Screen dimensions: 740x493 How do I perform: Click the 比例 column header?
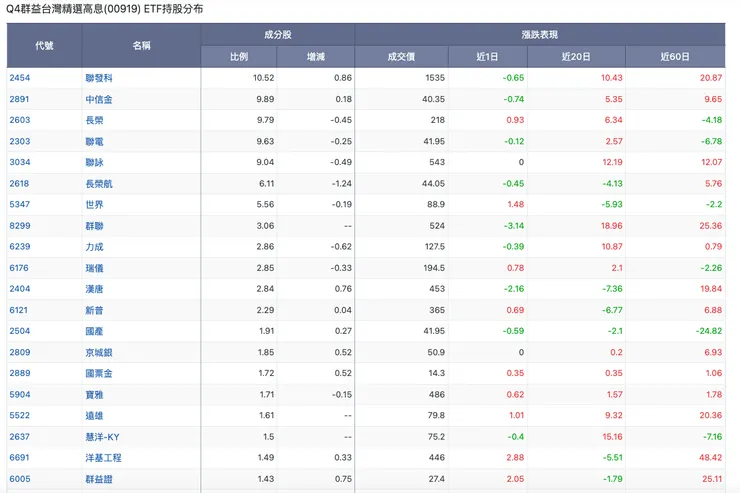coord(239,56)
